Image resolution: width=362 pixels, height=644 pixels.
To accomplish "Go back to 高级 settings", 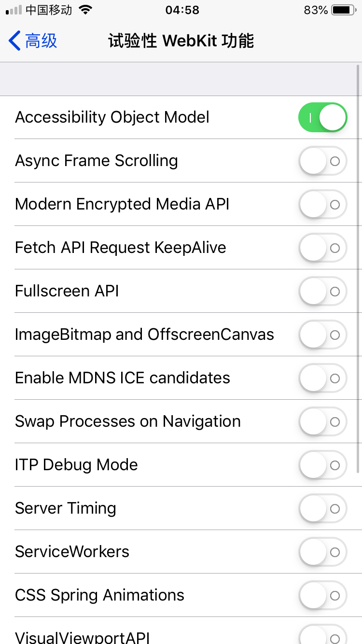I will coord(41,41).
